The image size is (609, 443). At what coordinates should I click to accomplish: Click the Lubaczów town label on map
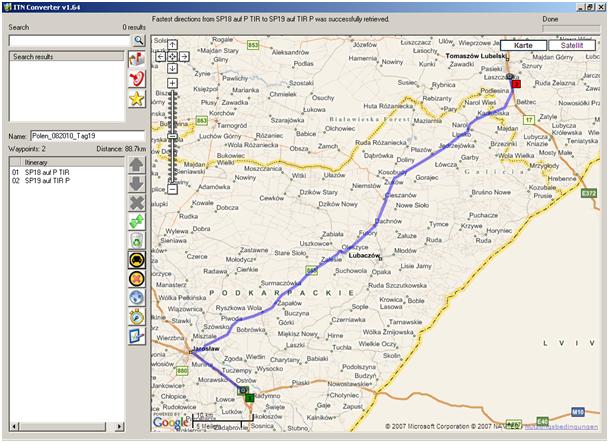(364, 255)
